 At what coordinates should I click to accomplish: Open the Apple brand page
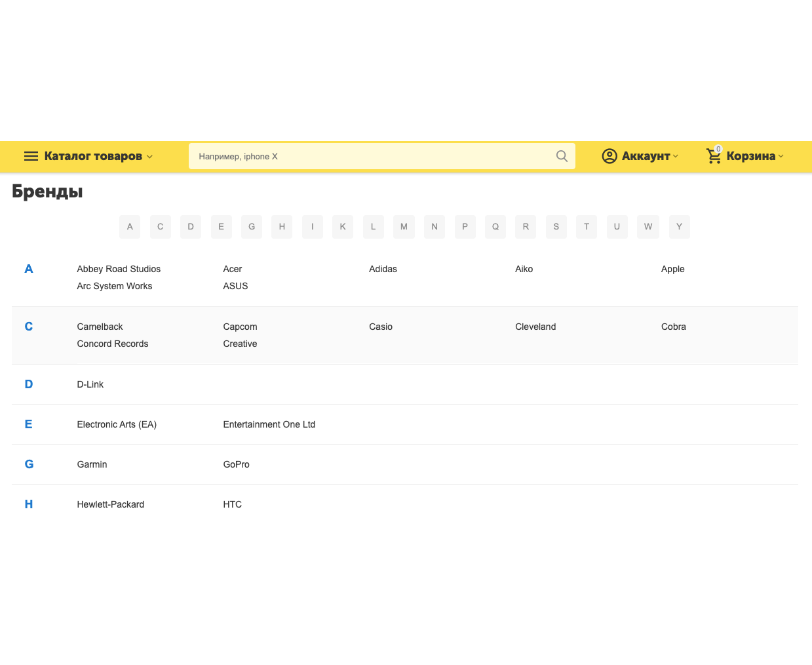672,269
